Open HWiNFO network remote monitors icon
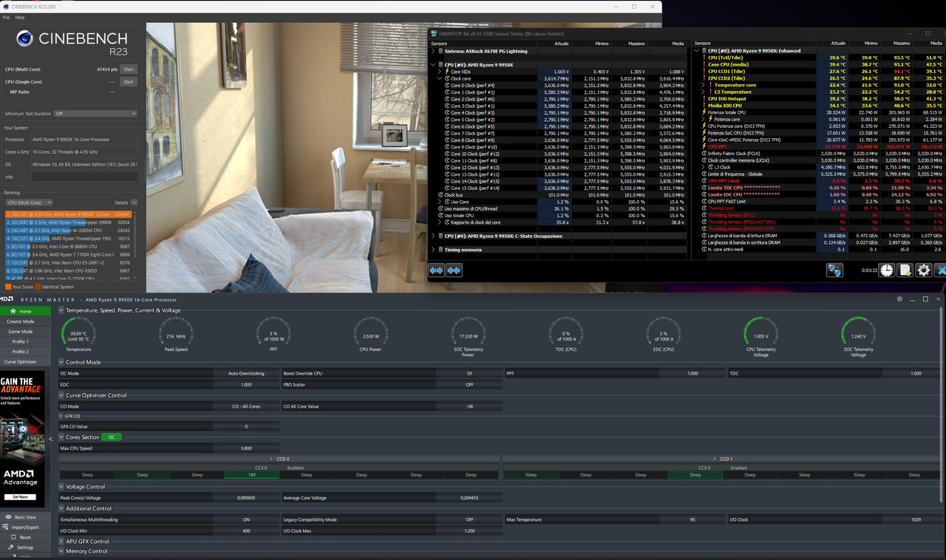 click(x=834, y=270)
